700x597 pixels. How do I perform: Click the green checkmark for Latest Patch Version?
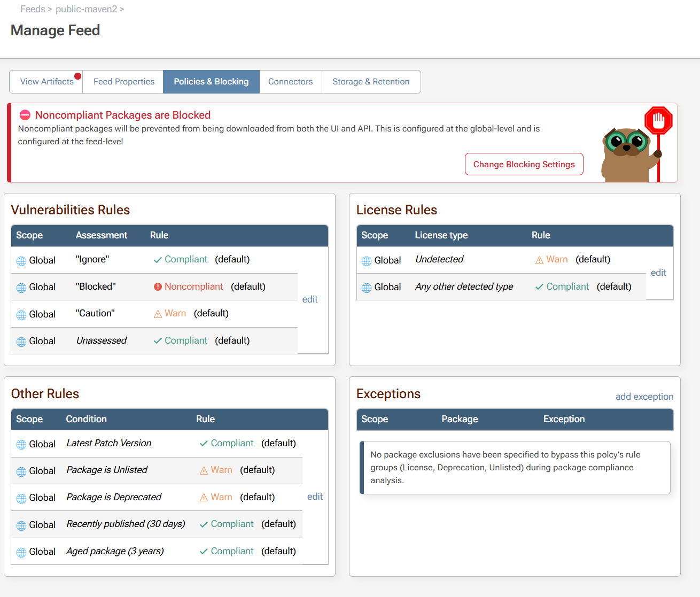pos(204,444)
